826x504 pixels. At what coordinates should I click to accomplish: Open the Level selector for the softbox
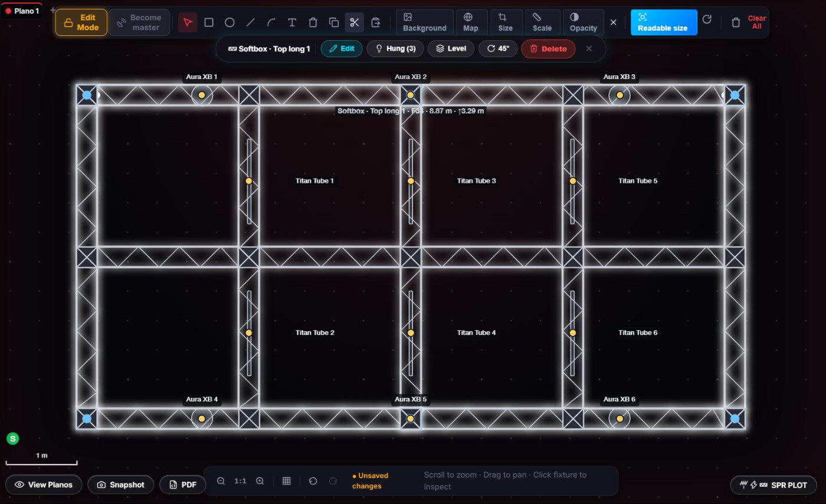click(451, 49)
